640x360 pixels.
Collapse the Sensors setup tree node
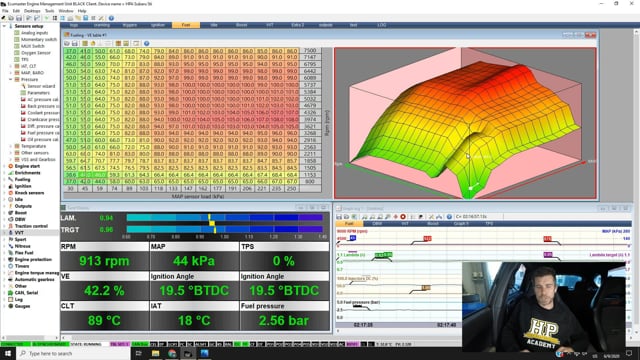[x=4, y=26]
